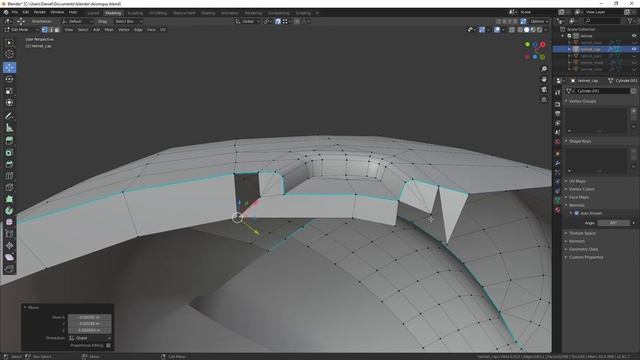Open the Face menu in viewport header
The image size is (640, 360).
point(151,30)
